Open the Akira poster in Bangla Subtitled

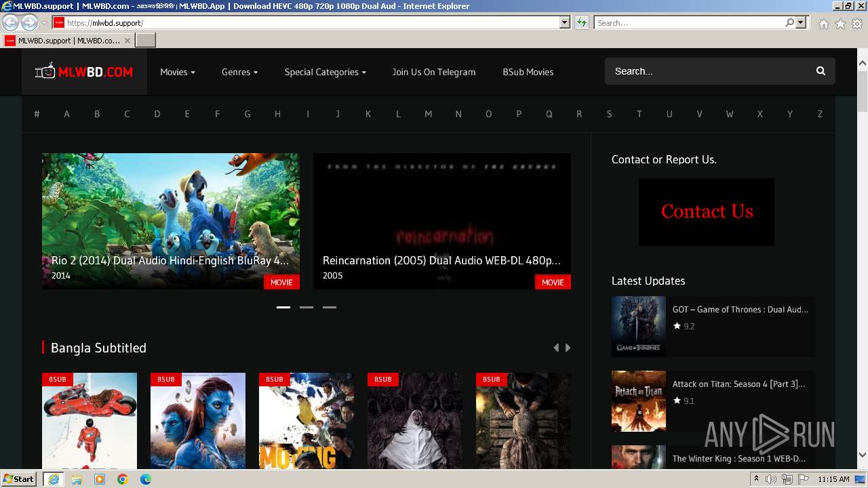pyautogui.click(x=90, y=421)
